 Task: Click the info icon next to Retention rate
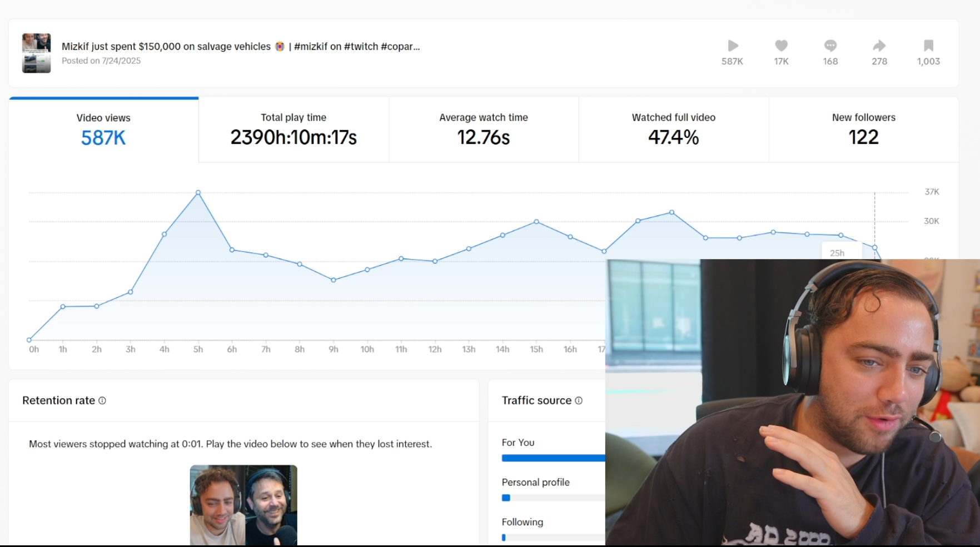pyautogui.click(x=102, y=400)
